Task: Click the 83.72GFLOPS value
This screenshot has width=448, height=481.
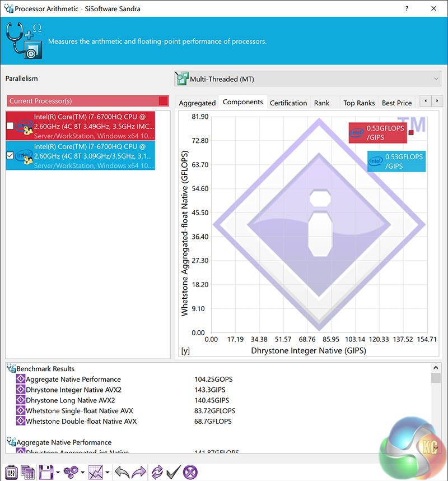Action: tap(215, 410)
